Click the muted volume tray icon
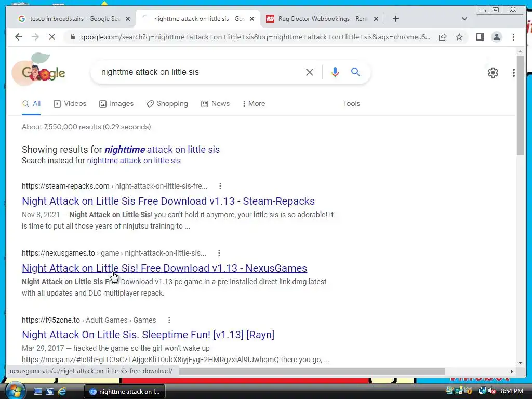Viewport: 532px width, 399px height. click(x=492, y=391)
